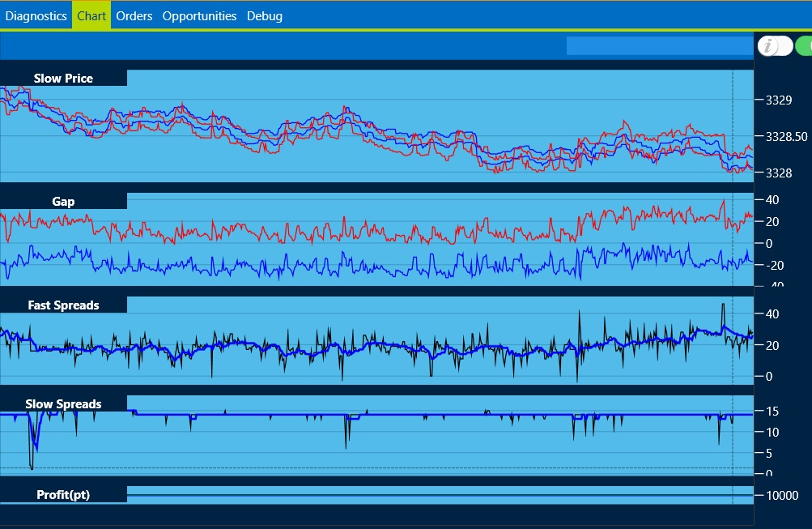This screenshot has width=812, height=529.
Task: Click the Profit(pt) panel label
Action: pyautogui.click(x=63, y=494)
